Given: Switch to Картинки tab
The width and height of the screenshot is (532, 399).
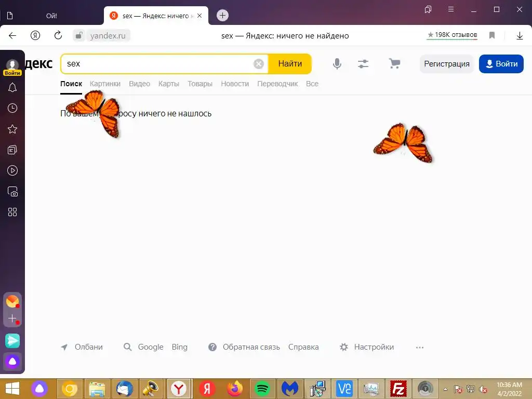Looking at the screenshot, I should 105,84.
